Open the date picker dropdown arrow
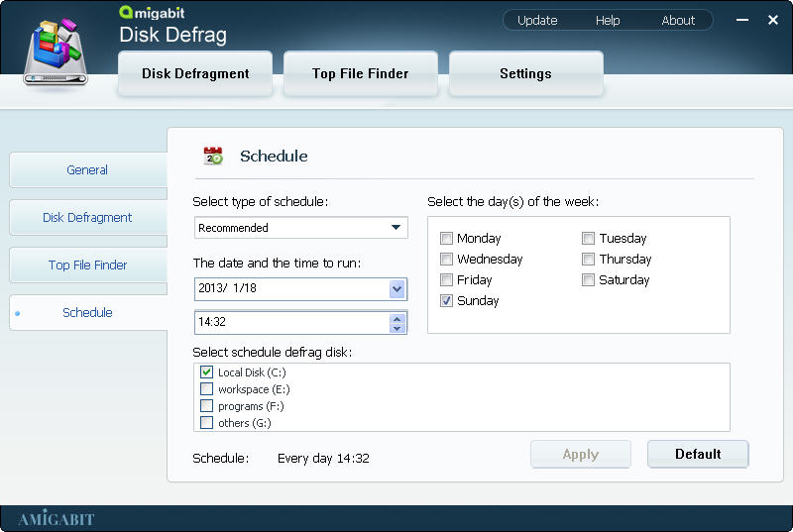Viewport: 793px width, 532px height. 397,289
